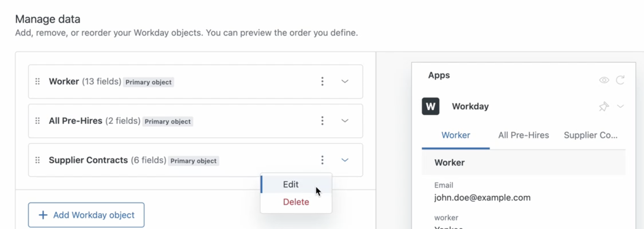Expand the All Pre-Hires object row

[345, 121]
